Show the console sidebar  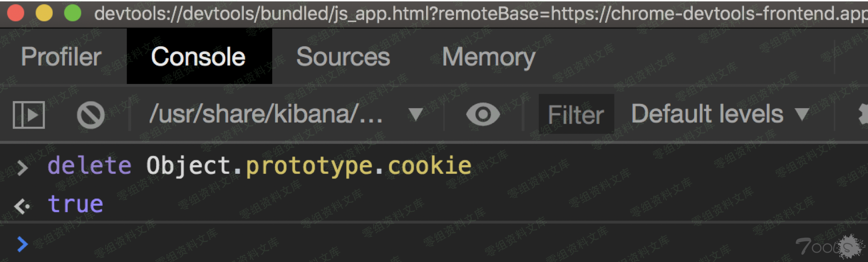point(28,115)
